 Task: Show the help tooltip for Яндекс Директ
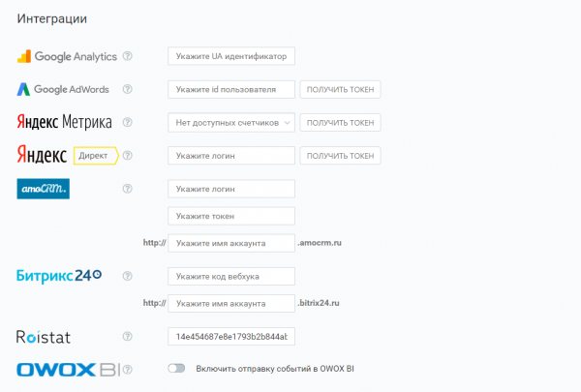(128, 156)
